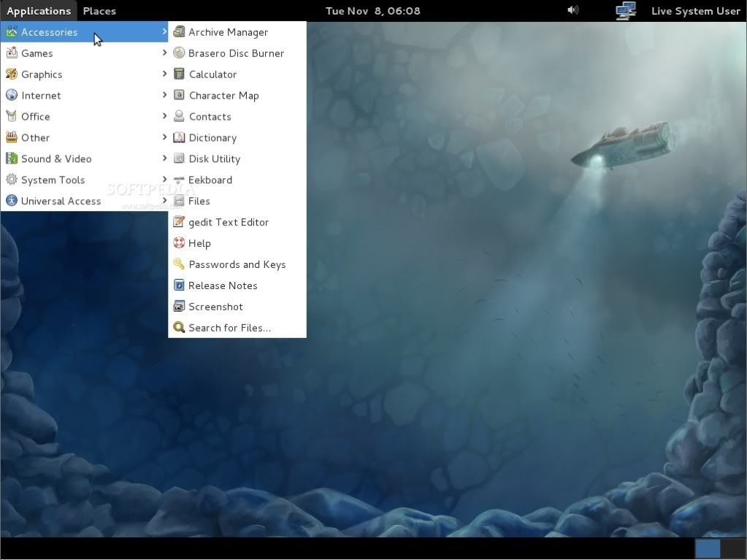747x560 pixels.
Task: Click the Dictionary icon
Action: click(179, 137)
